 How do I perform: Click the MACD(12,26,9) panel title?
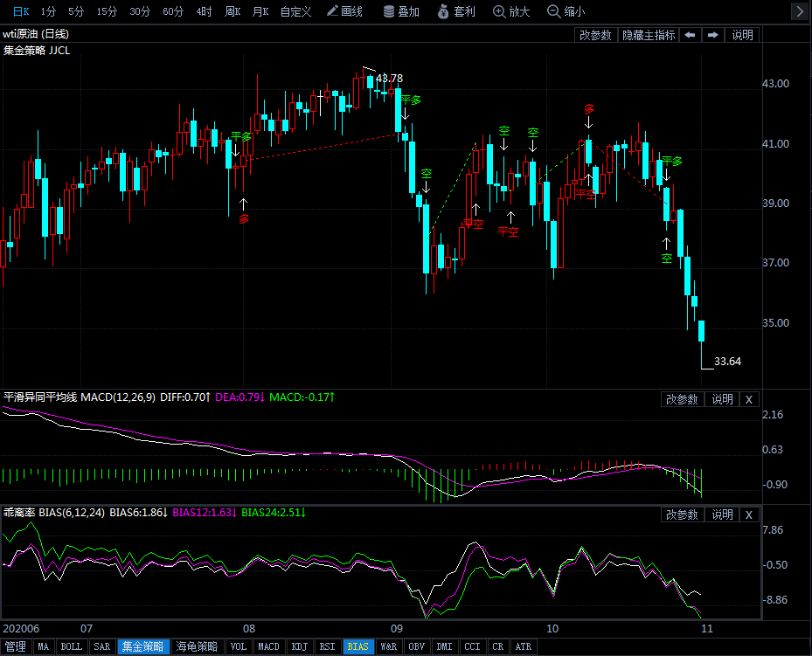point(118,397)
